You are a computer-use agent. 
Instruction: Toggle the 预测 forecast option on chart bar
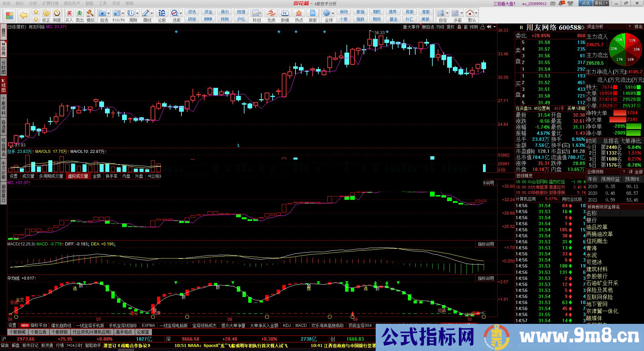pos(474,27)
